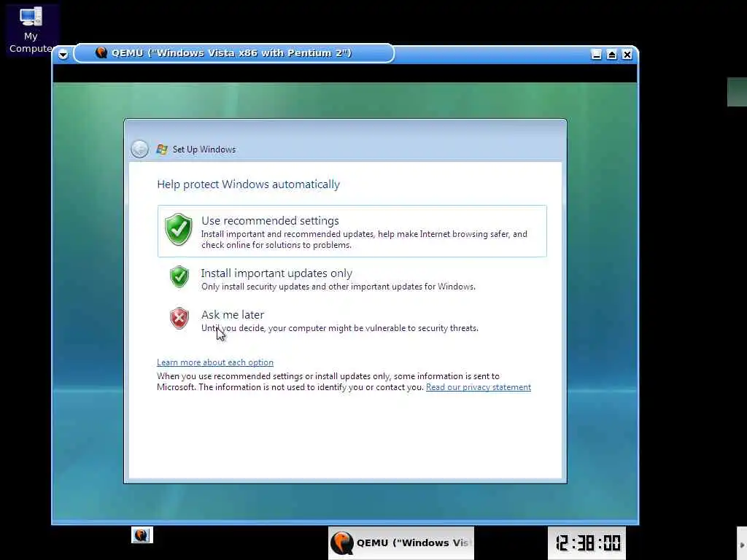Image resolution: width=747 pixels, height=560 pixels.
Task: Click the Ask me later vulnerability description text
Action: coord(340,328)
